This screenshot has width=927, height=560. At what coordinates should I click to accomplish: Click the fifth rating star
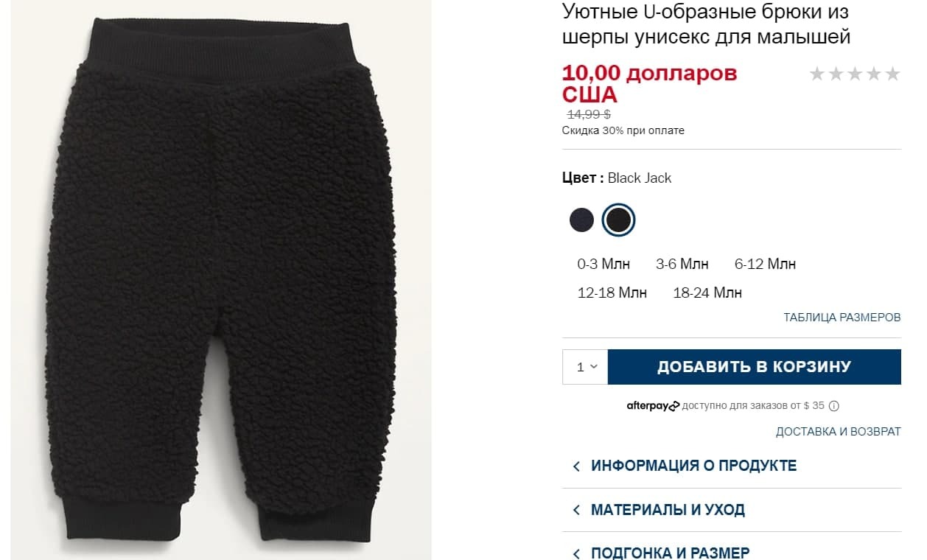pos(892,74)
